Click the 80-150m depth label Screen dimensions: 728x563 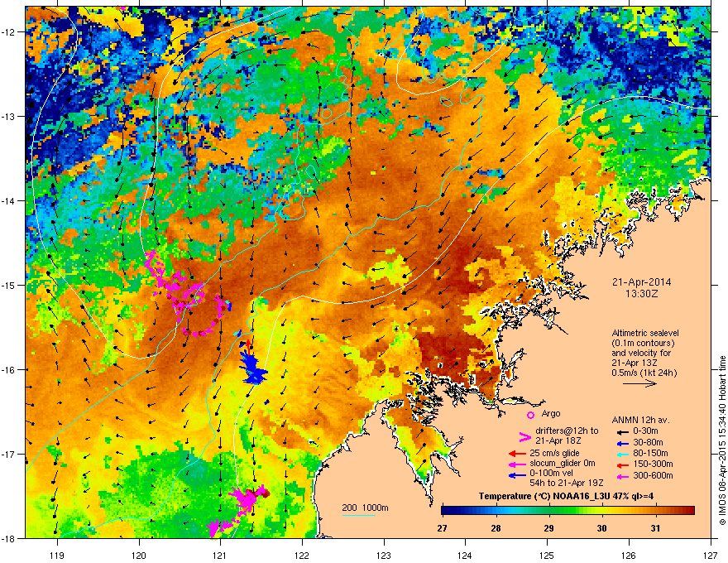[x=650, y=454]
